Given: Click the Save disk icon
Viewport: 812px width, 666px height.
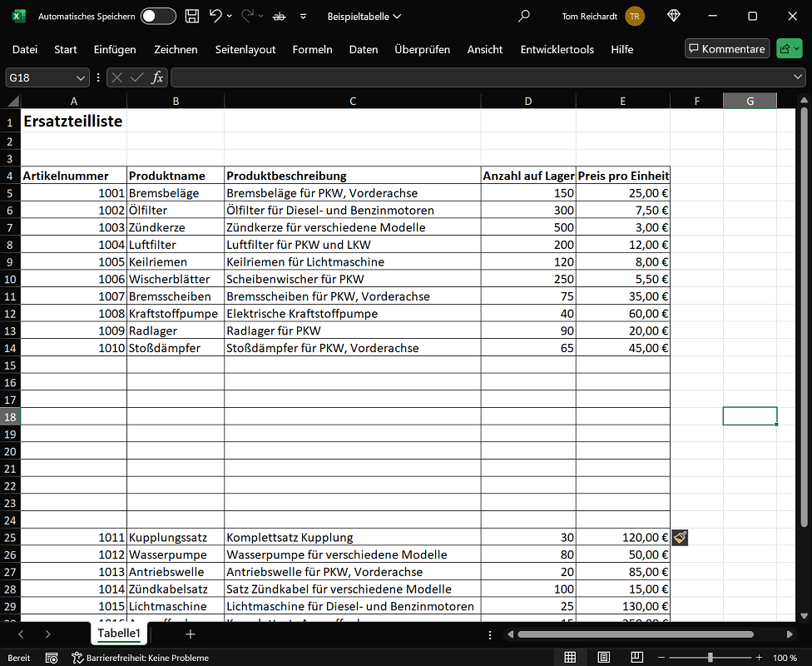Looking at the screenshot, I should (x=192, y=16).
